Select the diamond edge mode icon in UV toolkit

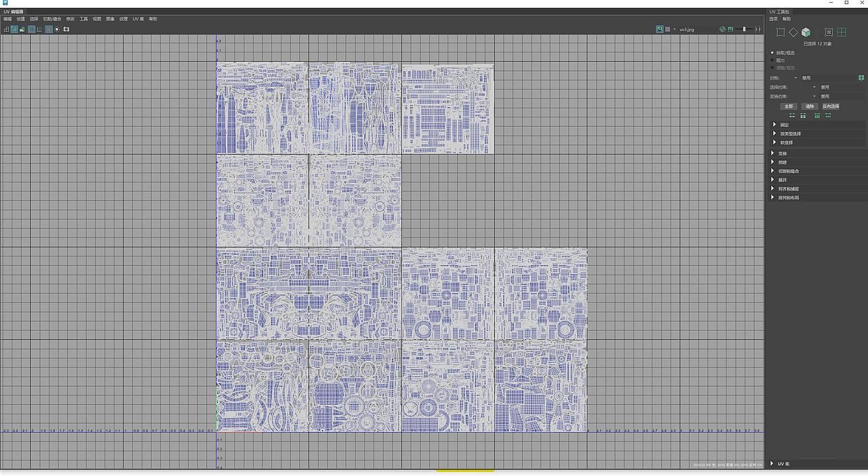[793, 32]
